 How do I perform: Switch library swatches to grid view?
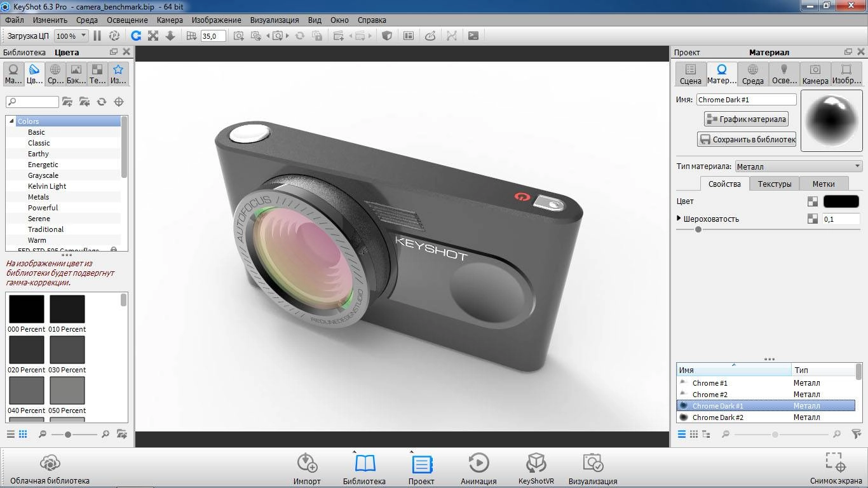tap(23, 434)
